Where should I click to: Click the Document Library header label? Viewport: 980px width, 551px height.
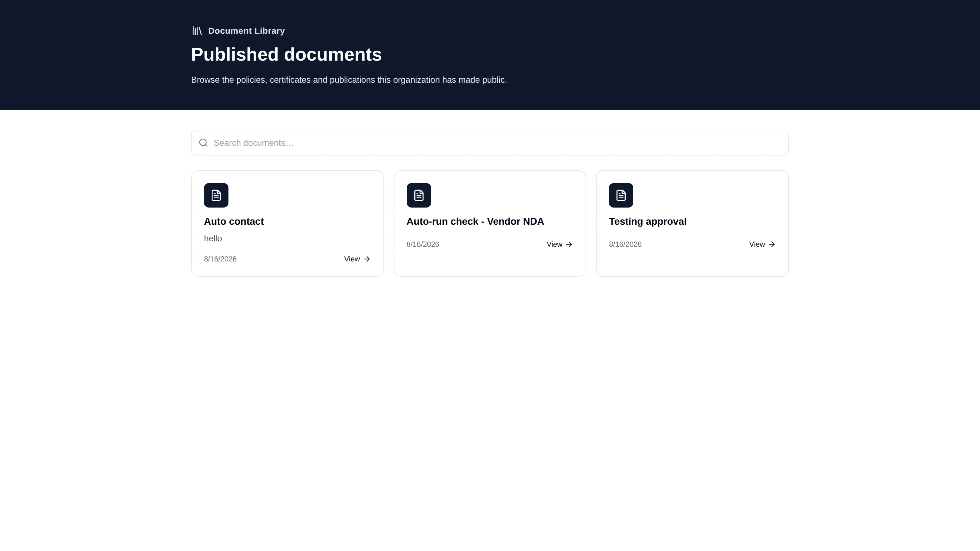246,31
